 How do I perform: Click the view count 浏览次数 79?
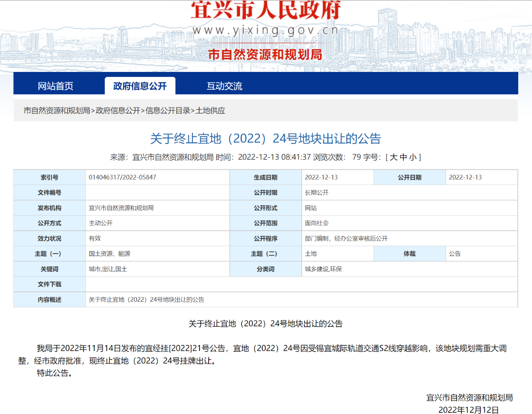pyautogui.click(x=337, y=157)
